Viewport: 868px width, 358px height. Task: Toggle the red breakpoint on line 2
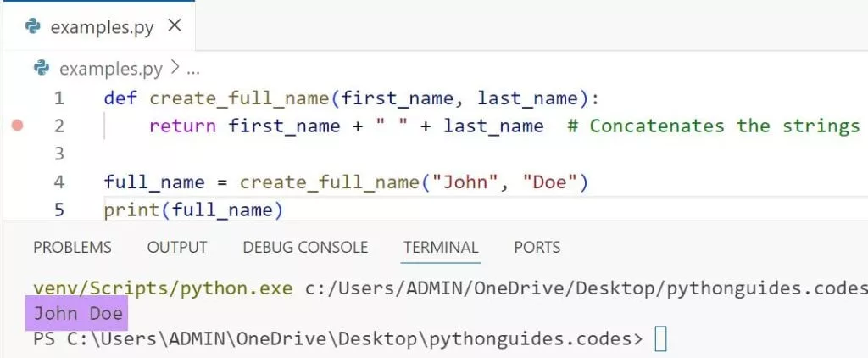(x=17, y=126)
